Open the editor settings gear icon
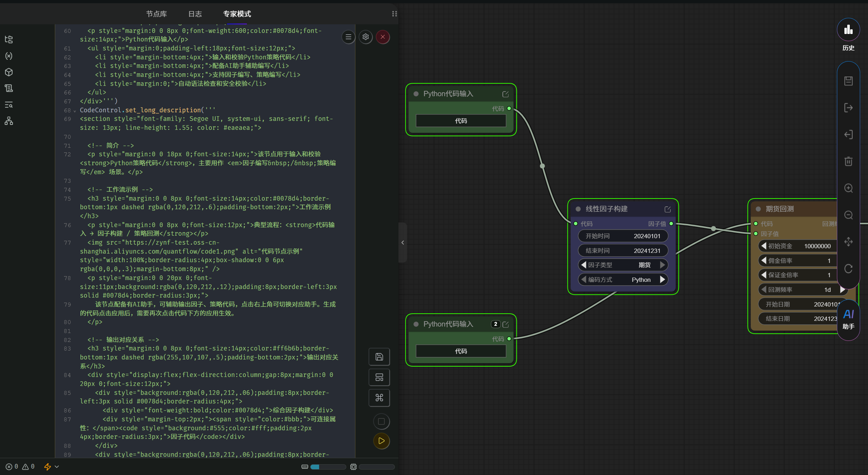The height and width of the screenshot is (475, 868). click(x=365, y=37)
